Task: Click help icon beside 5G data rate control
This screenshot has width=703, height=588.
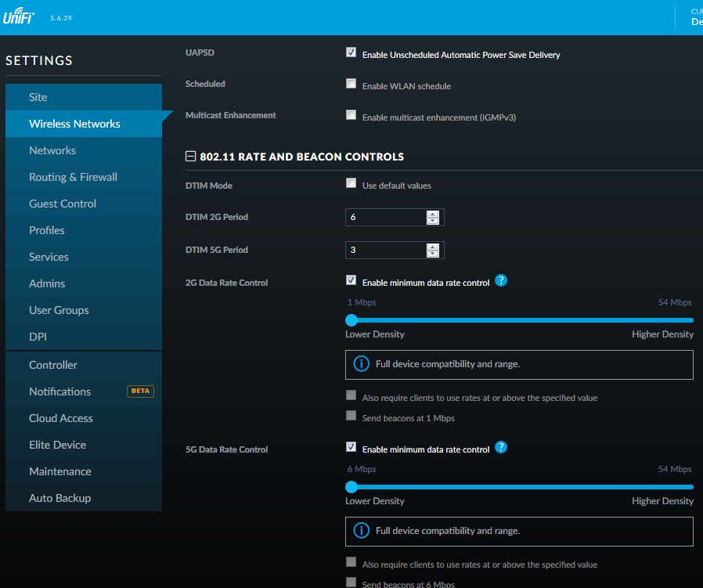Action: click(501, 448)
